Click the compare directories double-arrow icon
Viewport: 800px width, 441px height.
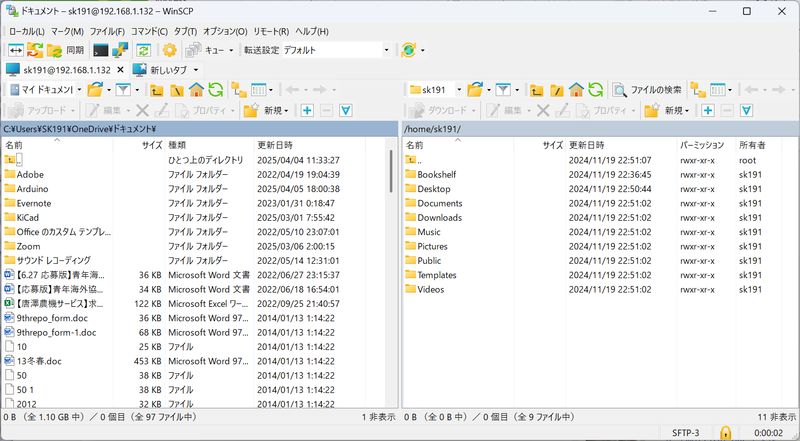point(16,50)
